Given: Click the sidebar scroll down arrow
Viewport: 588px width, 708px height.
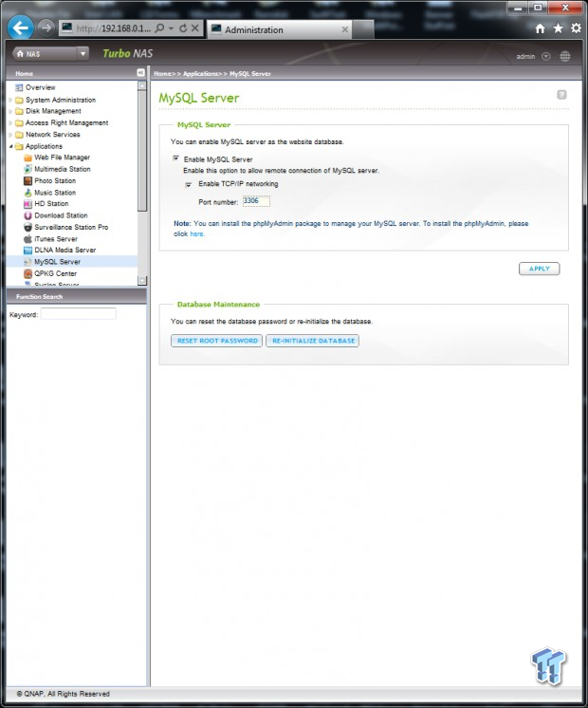Looking at the screenshot, I should tap(142, 281).
